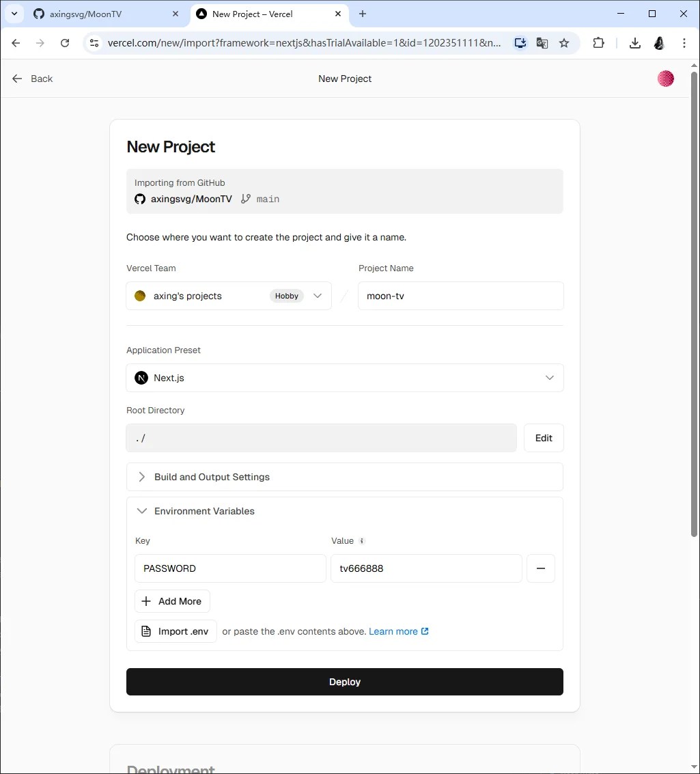Open the Vercel account avatar

tap(665, 79)
